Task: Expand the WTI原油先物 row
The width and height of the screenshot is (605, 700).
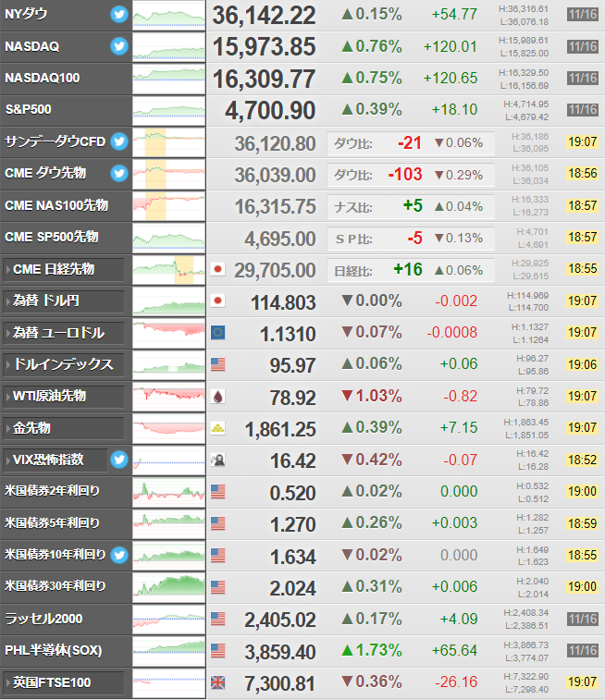Action: [x=64, y=397]
